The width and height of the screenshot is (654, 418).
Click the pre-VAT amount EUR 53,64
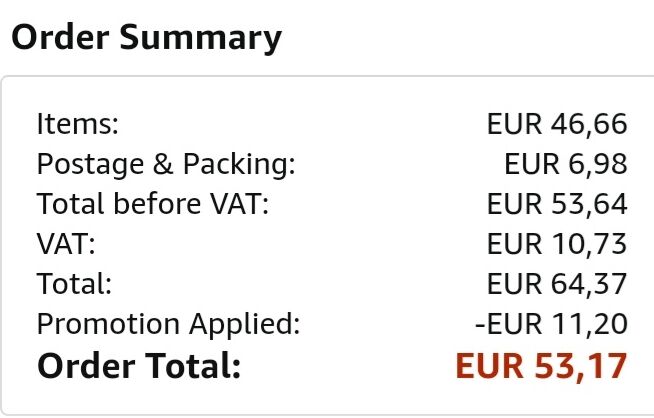tap(557, 204)
